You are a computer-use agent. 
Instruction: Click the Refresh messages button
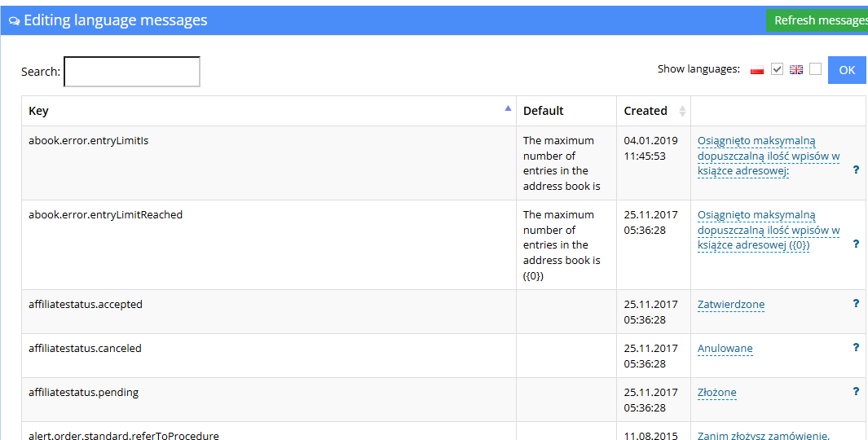pyautogui.click(x=817, y=20)
